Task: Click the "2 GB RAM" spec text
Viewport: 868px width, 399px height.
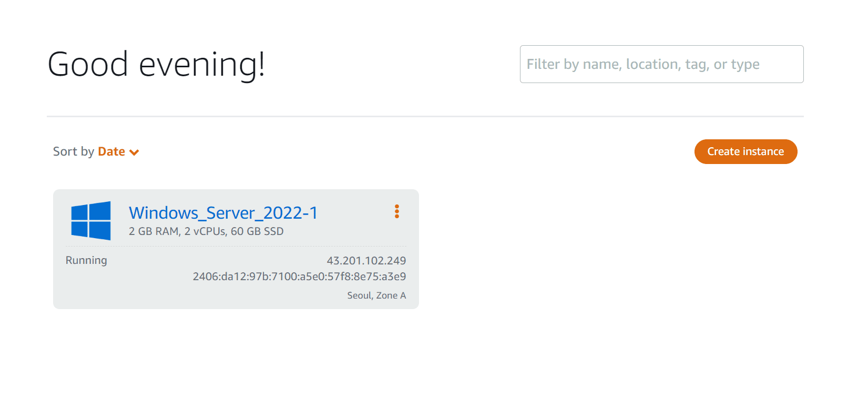Action: pyautogui.click(x=154, y=231)
